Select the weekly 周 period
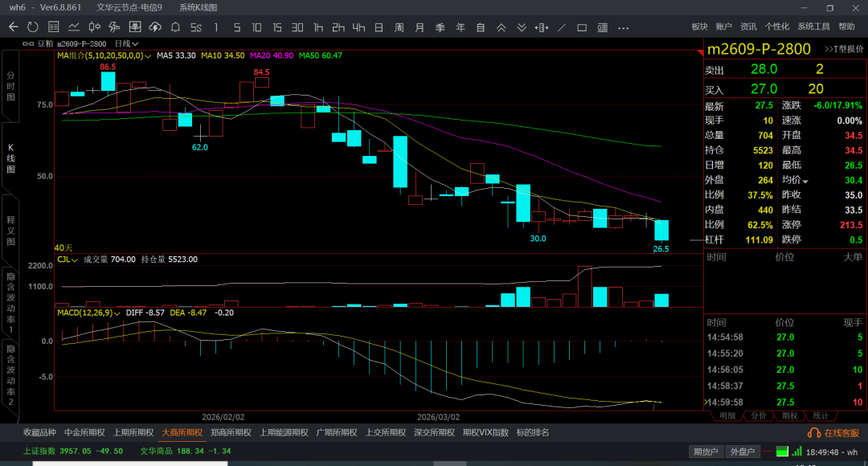 pyautogui.click(x=399, y=27)
